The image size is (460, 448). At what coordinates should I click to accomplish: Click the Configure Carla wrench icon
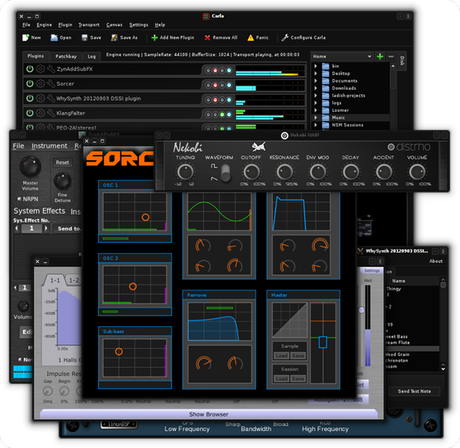[x=285, y=38]
